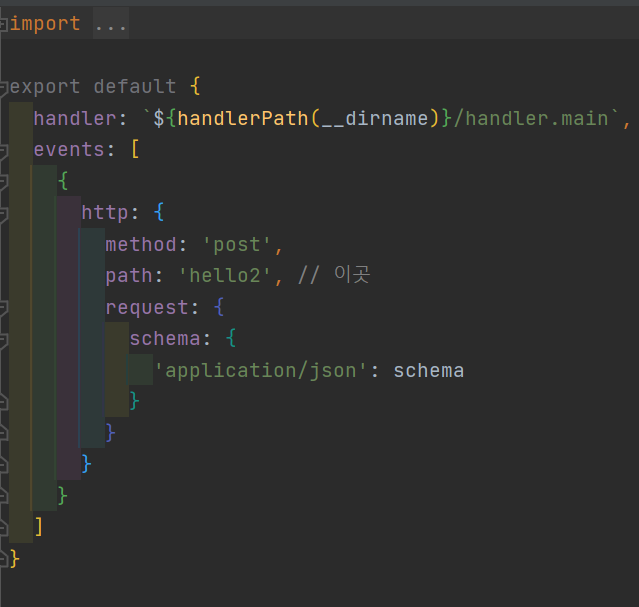Click the '// 이곳' comment
Screen dimensions: 639x607
click(x=334, y=275)
